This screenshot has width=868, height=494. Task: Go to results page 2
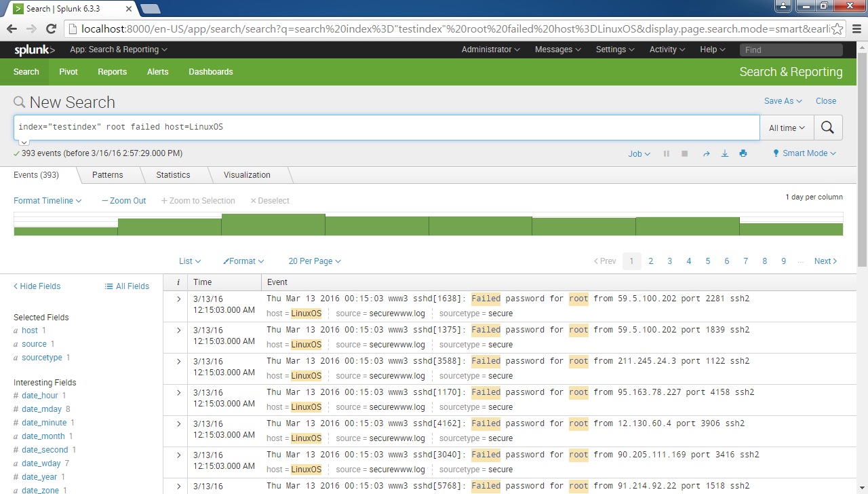click(x=650, y=261)
